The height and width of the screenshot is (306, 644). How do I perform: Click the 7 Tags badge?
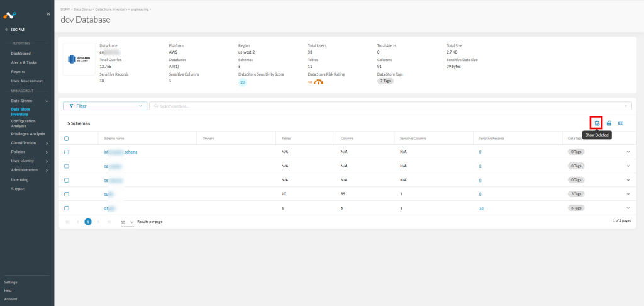coord(386,81)
